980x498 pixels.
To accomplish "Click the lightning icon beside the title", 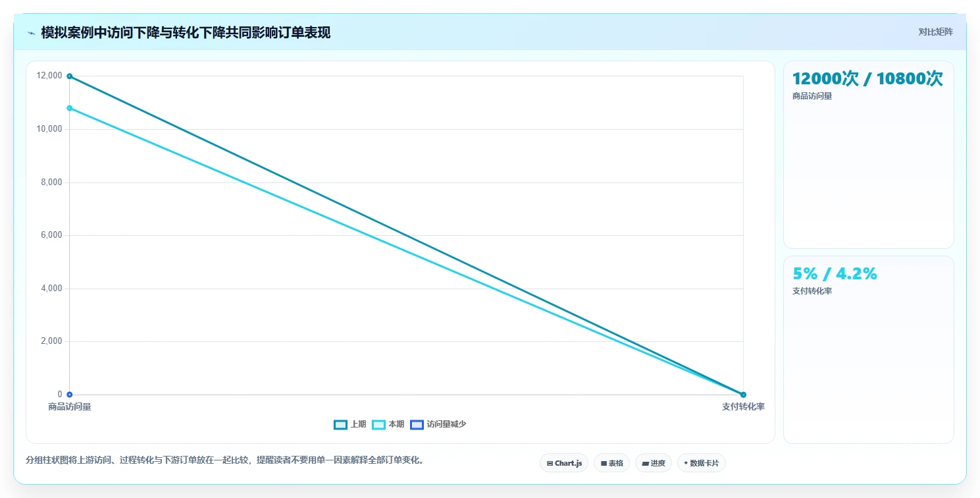I will click(32, 33).
